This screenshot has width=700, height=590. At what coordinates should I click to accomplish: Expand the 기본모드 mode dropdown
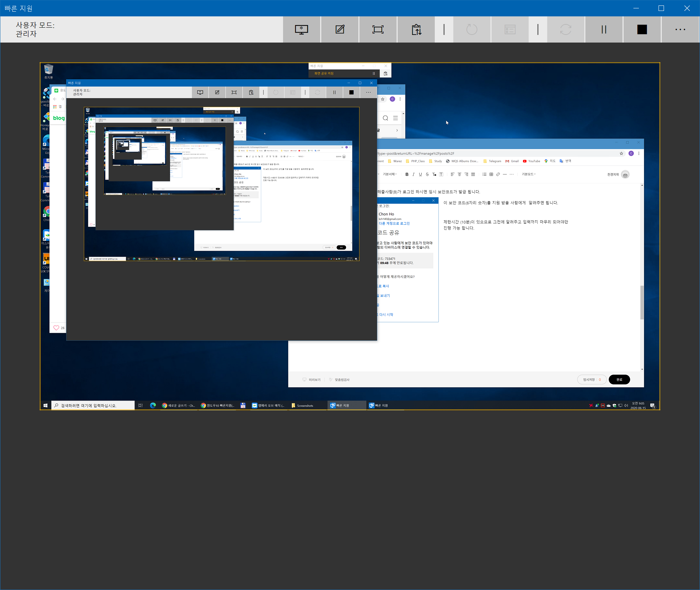click(x=528, y=174)
